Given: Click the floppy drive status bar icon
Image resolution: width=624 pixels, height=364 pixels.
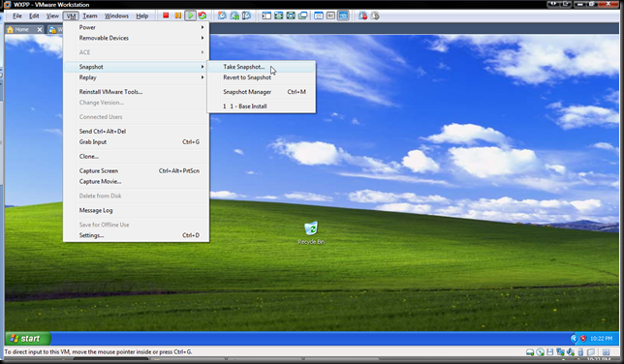Looking at the screenshot, I should coord(550,352).
